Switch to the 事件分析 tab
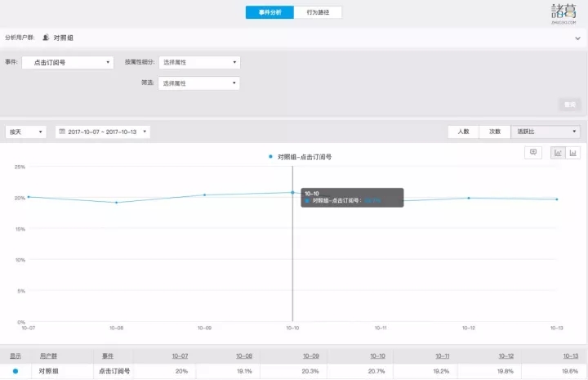This screenshot has width=588, height=380. point(269,12)
